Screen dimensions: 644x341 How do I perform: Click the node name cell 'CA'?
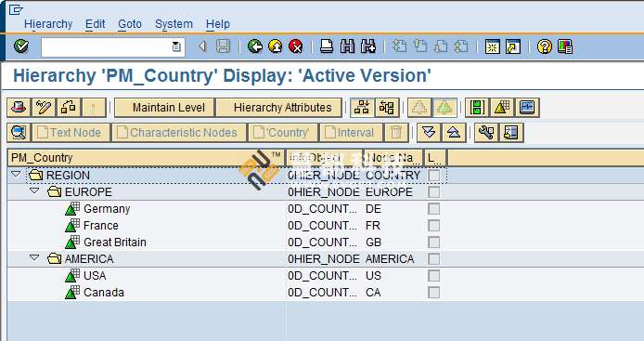point(373,293)
